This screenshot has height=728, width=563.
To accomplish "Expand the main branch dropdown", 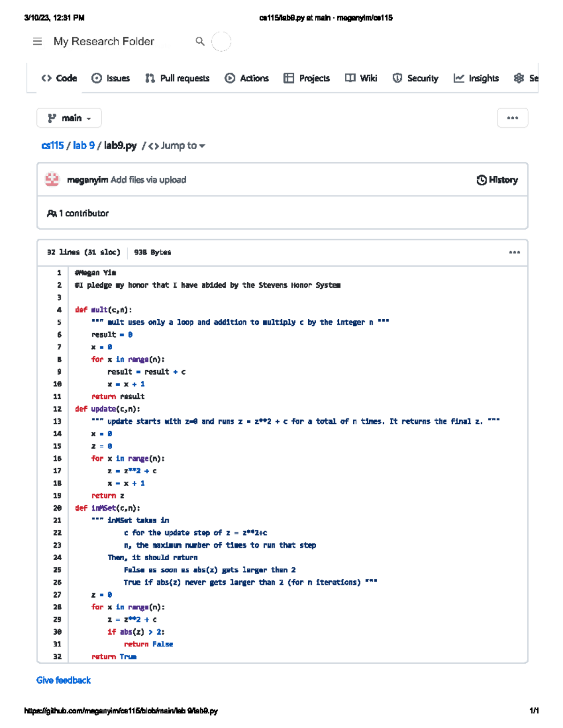I will 69,118.
